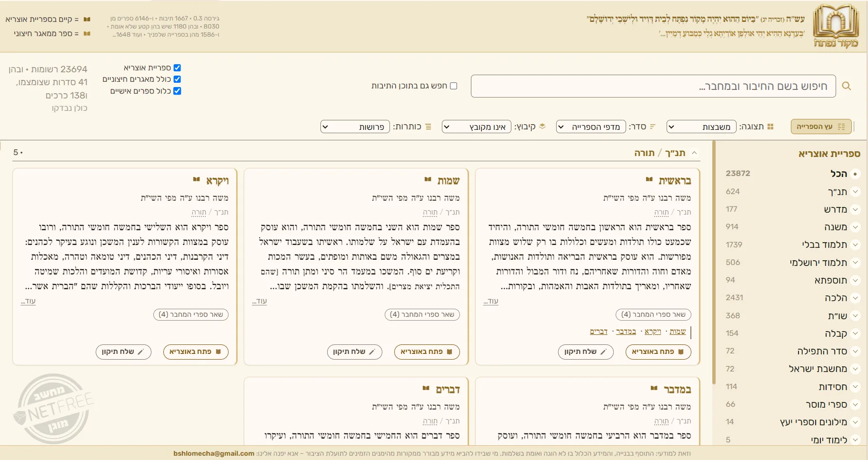The width and height of the screenshot is (868, 460).
Task: Collapse the תנ"ך / תורה section header
Action: (x=694, y=153)
